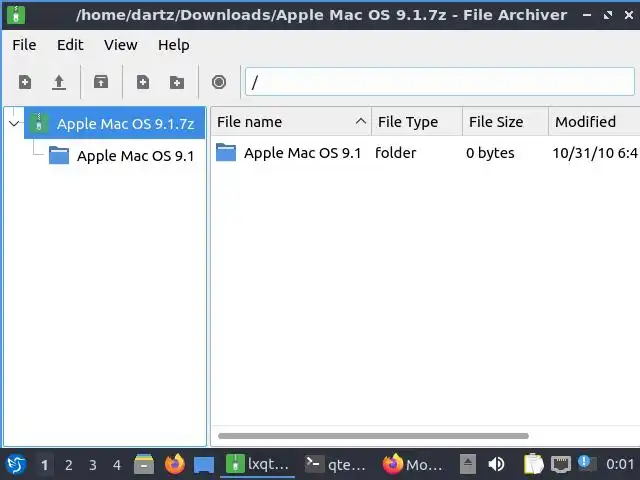Click the '0 bytes' file size cell

tap(490, 153)
